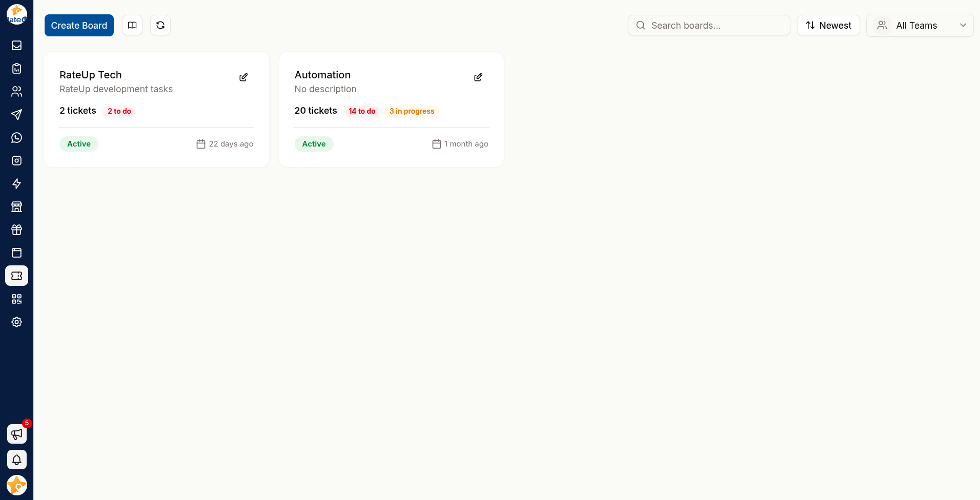Image resolution: width=980 pixels, height=500 pixels.
Task: Open the Instagram sidebar icon
Action: 16,161
